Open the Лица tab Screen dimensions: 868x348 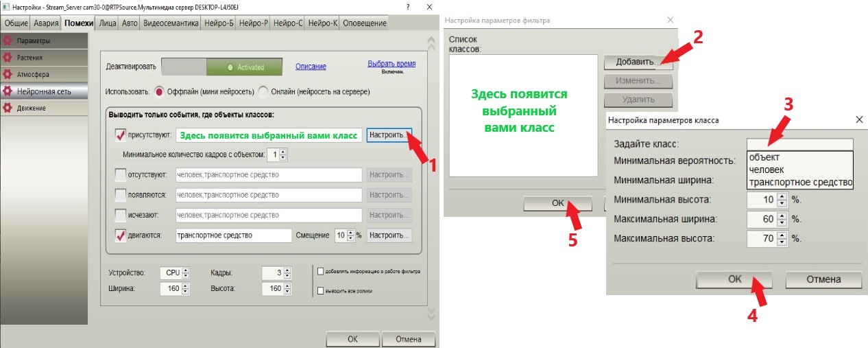coord(108,23)
